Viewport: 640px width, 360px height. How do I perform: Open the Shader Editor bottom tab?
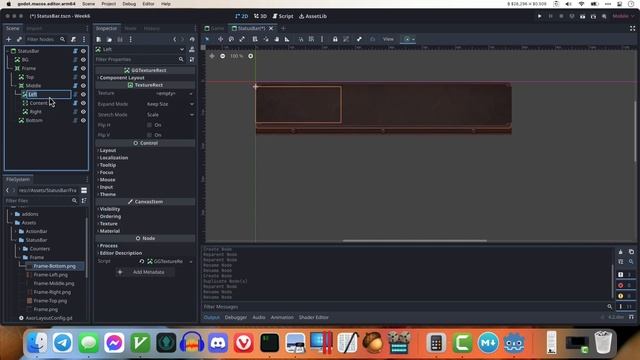(313, 317)
